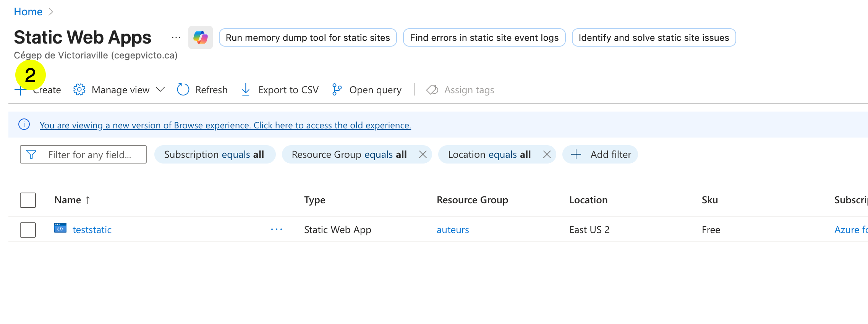Sort by the Type column header
Image resolution: width=868 pixels, height=324 pixels.
pos(315,200)
